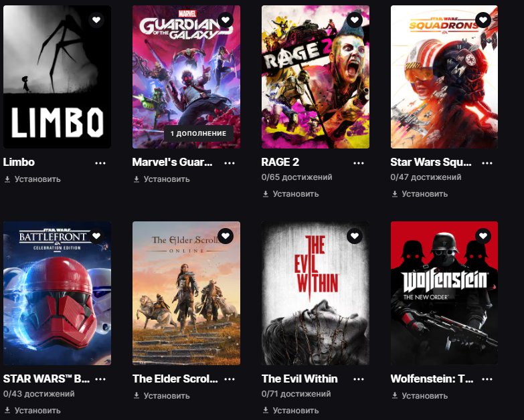Select The Evil Within cover thumbnail
Image resolution: width=524 pixels, height=420 pixels.
(x=315, y=293)
